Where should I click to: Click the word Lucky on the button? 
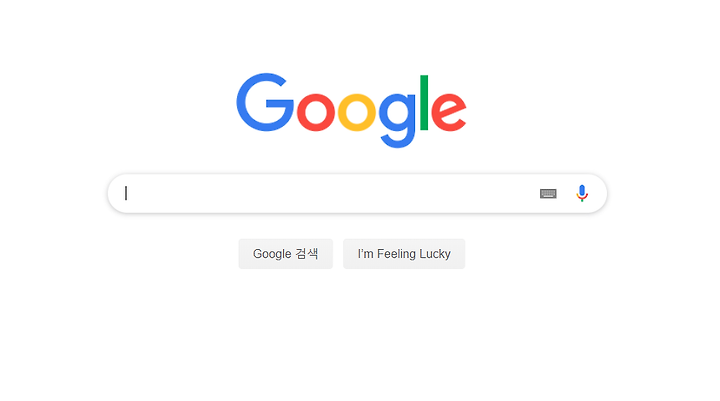pyautogui.click(x=435, y=254)
